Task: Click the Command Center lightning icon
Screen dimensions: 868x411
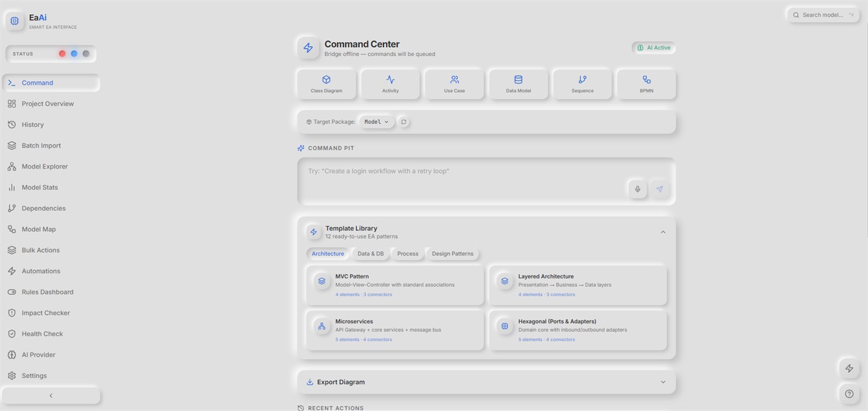Action: 308,48
